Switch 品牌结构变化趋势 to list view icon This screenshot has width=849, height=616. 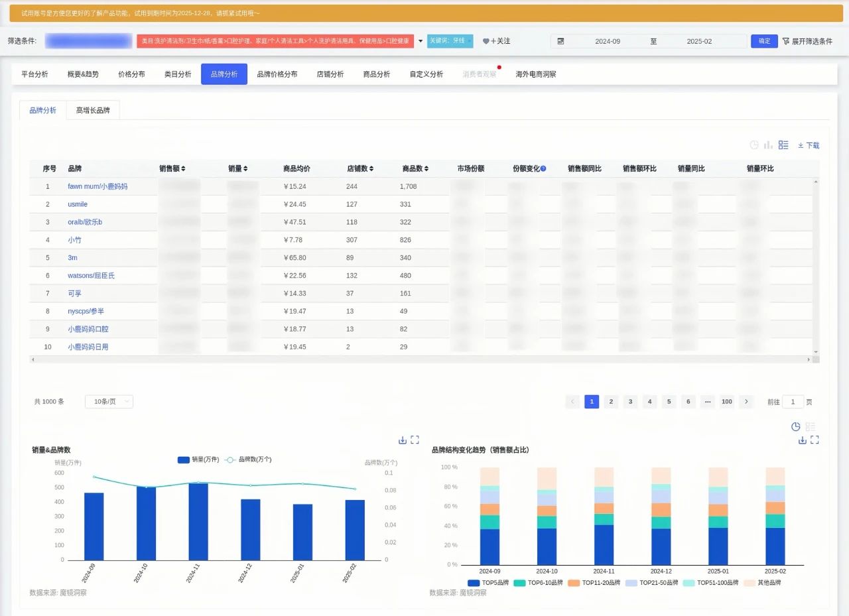point(811,426)
